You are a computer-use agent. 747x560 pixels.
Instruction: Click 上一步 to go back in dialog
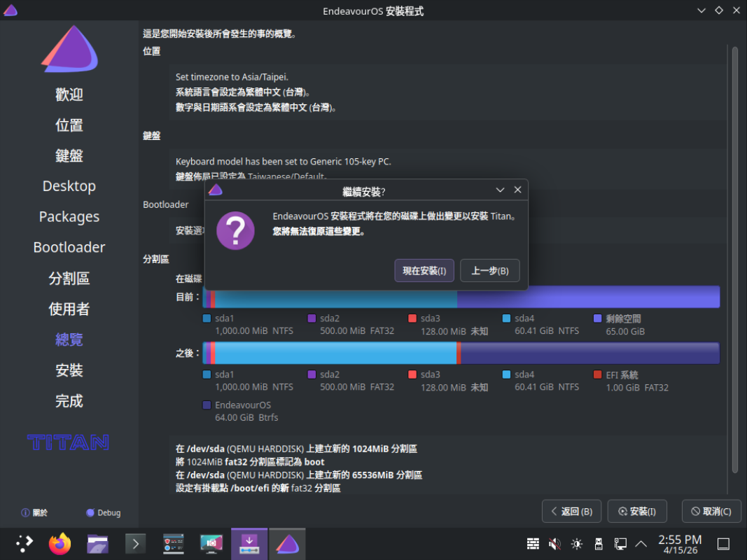pyautogui.click(x=489, y=271)
